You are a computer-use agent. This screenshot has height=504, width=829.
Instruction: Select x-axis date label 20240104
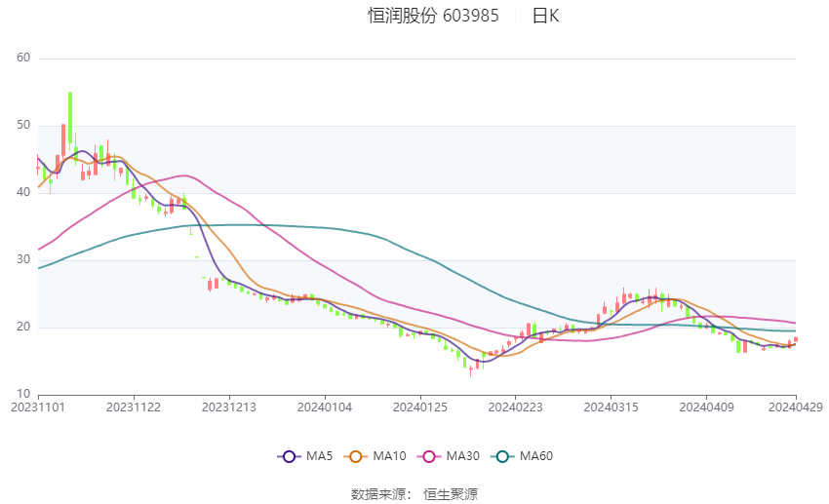tap(325, 407)
